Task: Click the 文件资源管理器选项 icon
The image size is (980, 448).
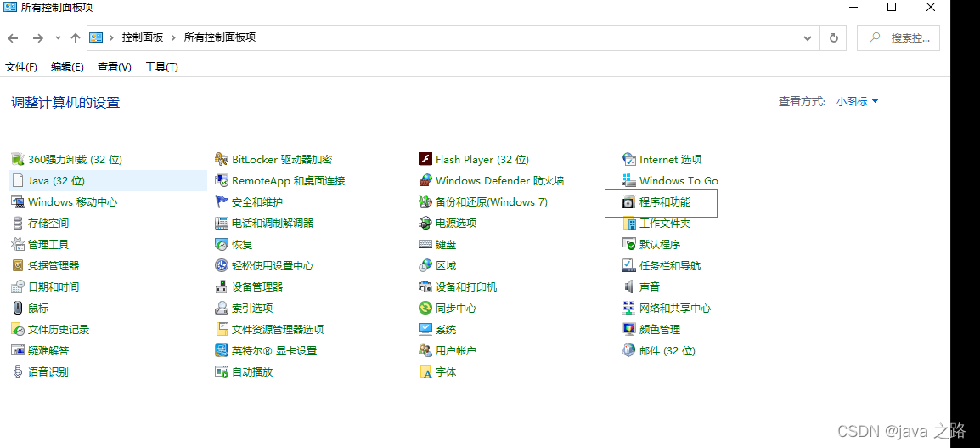Action: coord(222,330)
